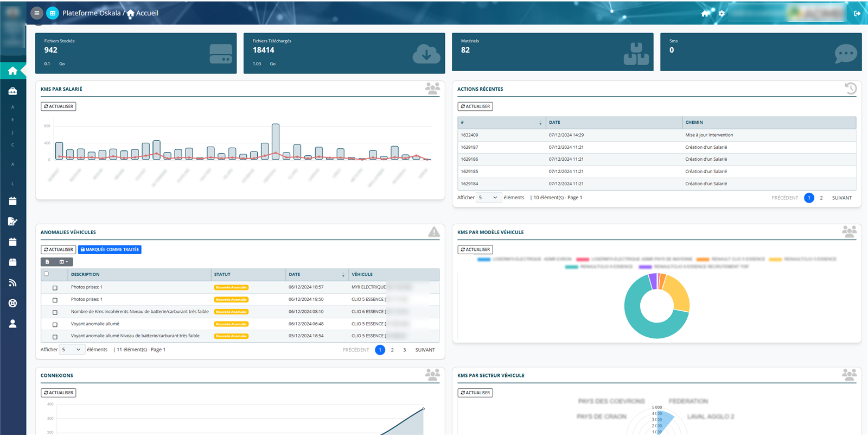Click the teal legend swatch in Kms par modèle
868x435 pixels.
[x=571, y=267]
